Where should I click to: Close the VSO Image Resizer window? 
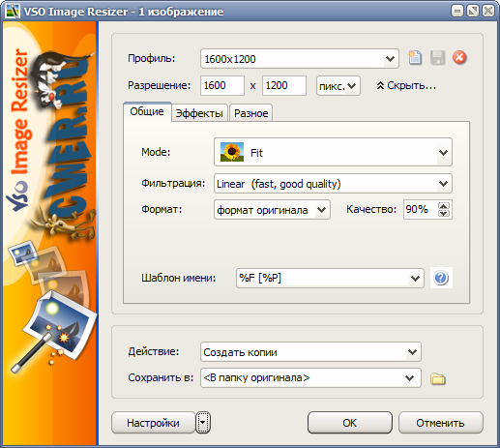tap(488, 12)
